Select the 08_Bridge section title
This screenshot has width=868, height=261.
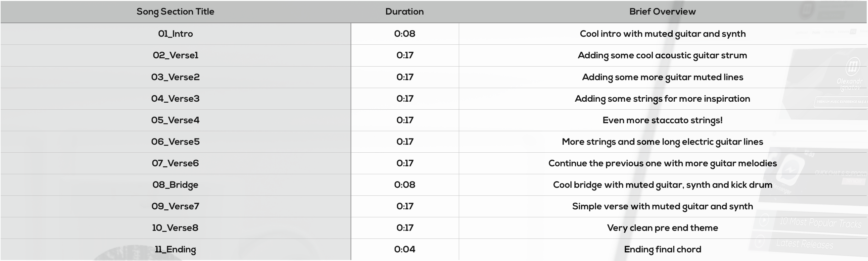(x=175, y=185)
